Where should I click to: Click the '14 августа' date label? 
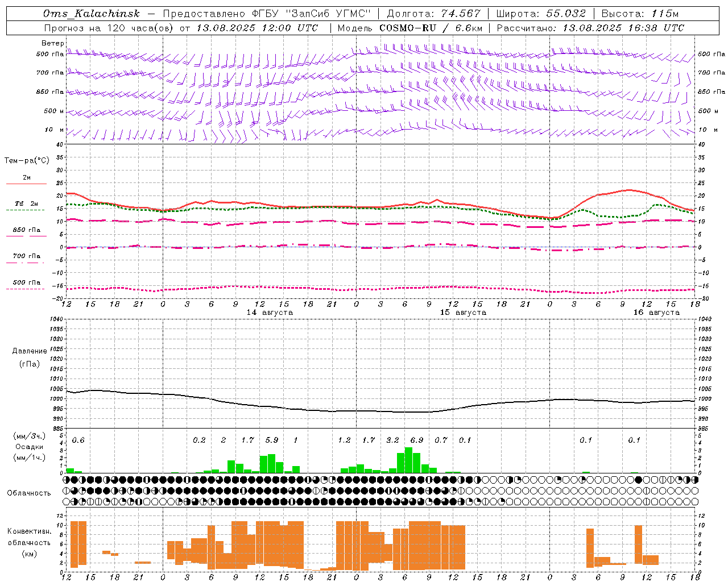coord(270,313)
